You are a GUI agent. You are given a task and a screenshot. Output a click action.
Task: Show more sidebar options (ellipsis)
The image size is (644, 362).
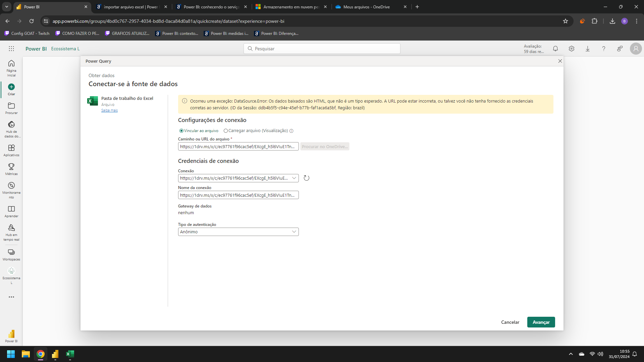tap(11, 297)
